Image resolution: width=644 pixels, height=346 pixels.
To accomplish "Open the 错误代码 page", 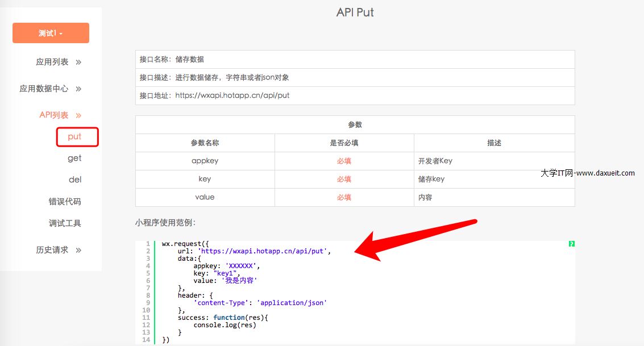I will 65,202.
